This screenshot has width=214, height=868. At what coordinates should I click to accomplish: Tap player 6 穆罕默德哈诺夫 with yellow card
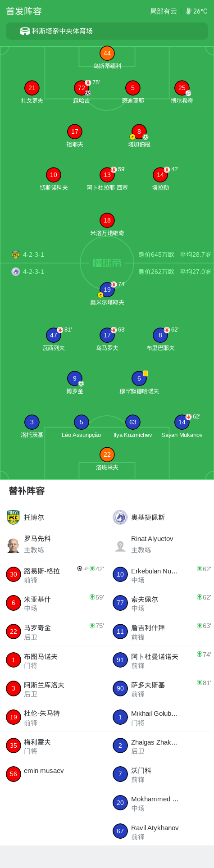click(139, 379)
